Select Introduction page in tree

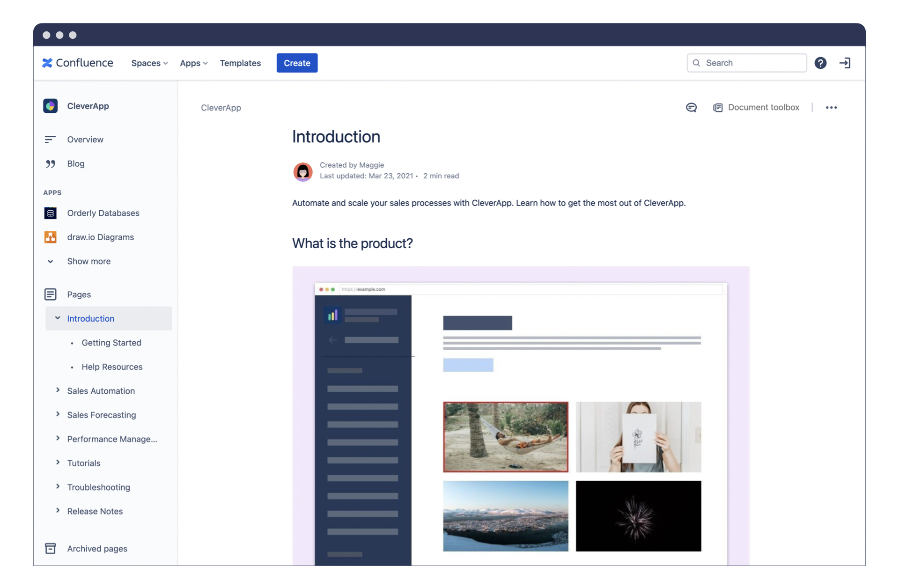click(x=91, y=318)
